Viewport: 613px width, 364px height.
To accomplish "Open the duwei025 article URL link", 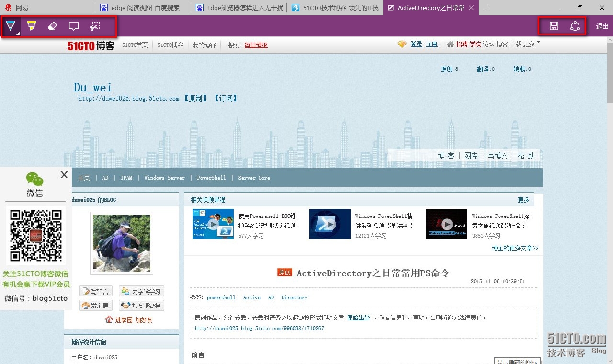I will (x=259, y=329).
